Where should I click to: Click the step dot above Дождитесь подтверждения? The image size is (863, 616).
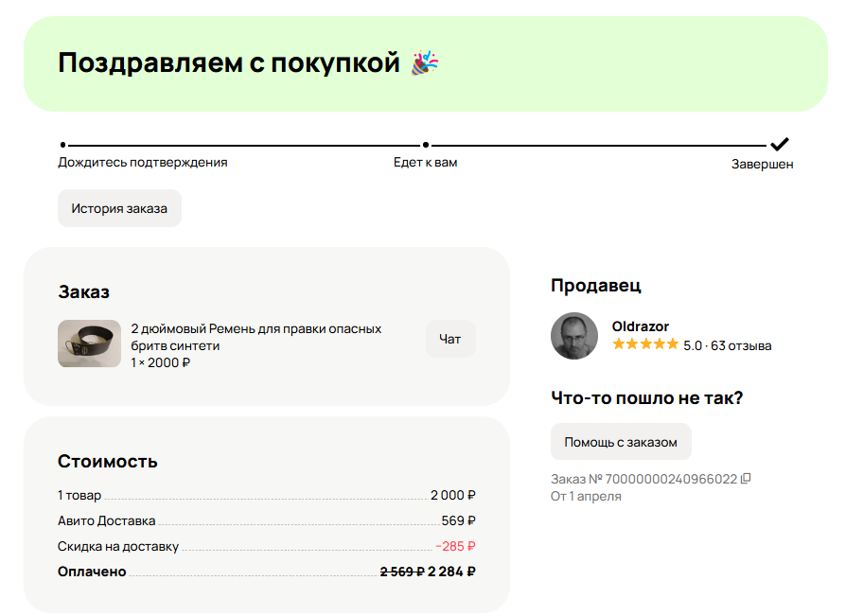coord(62,145)
